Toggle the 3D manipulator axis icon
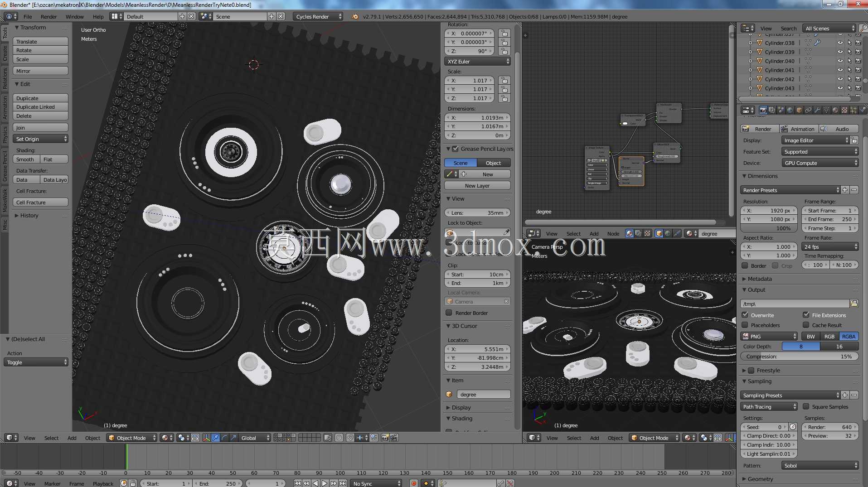868x487 pixels. [206, 438]
